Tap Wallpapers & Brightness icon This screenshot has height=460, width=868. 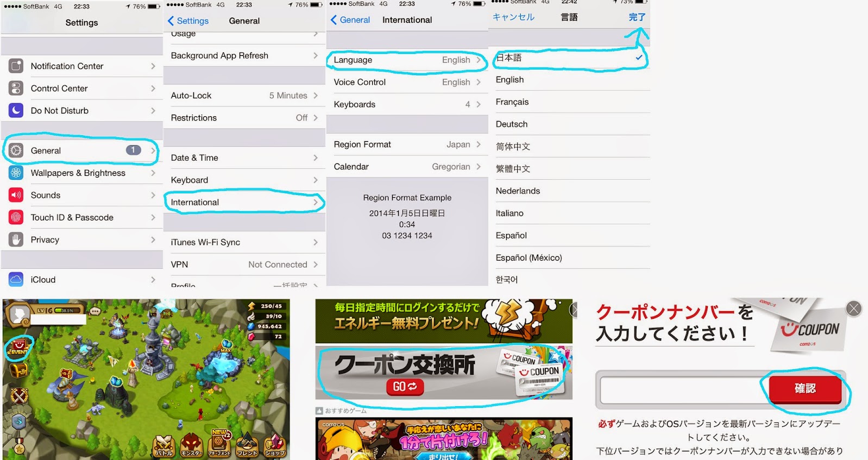click(16, 173)
